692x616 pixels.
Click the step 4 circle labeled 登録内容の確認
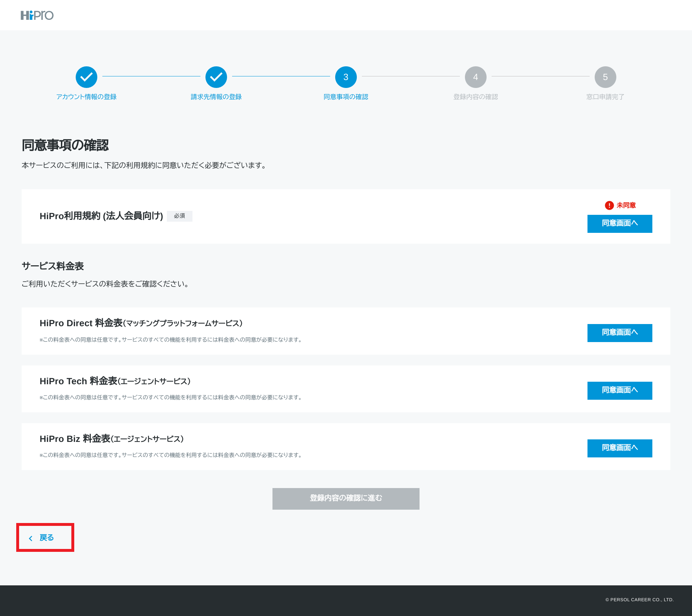475,77
